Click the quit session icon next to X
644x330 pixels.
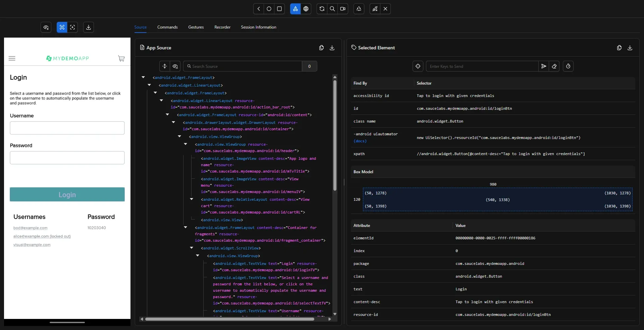tap(375, 9)
